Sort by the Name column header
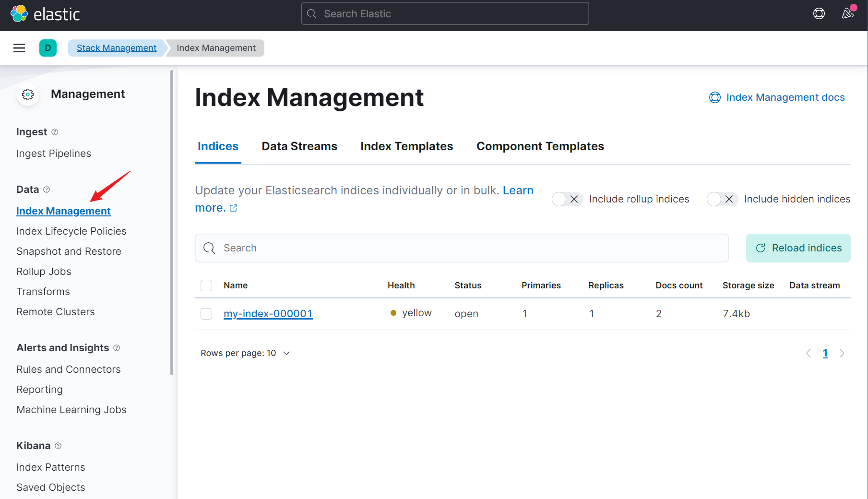The height and width of the screenshot is (499, 868). pyautogui.click(x=236, y=285)
